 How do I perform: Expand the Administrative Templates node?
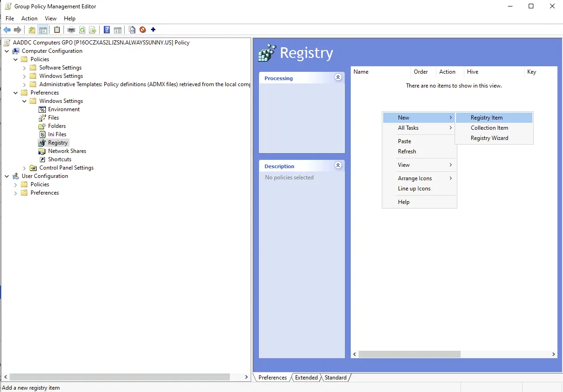(x=24, y=84)
